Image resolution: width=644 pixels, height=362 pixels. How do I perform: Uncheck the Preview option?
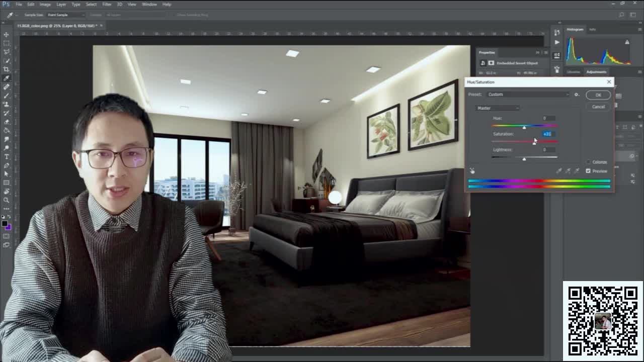[588, 171]
